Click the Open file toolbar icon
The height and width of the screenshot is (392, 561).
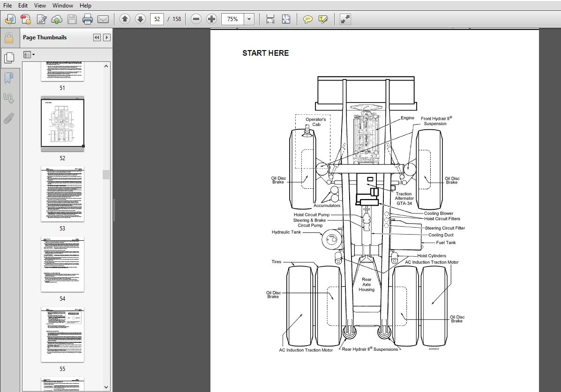[x=10, y=19]
